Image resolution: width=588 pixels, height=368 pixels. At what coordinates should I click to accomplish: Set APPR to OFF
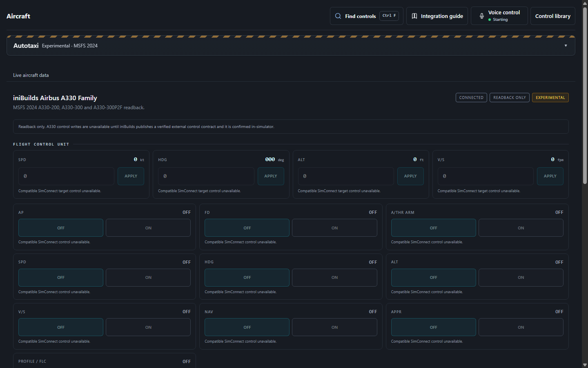point(433,327)
